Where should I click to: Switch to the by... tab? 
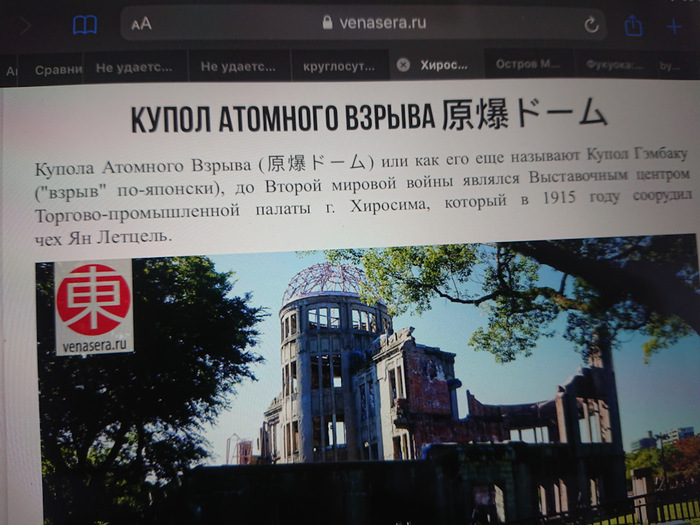tap(671, 65)
